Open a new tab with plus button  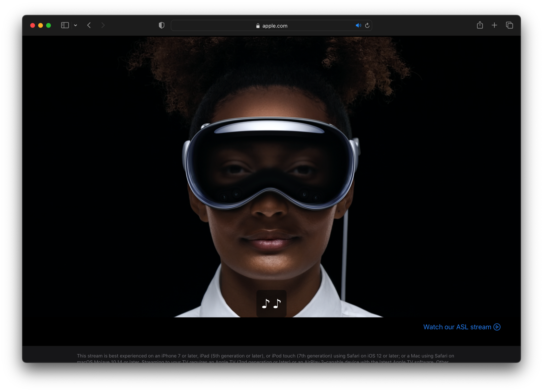click(494, 25)
